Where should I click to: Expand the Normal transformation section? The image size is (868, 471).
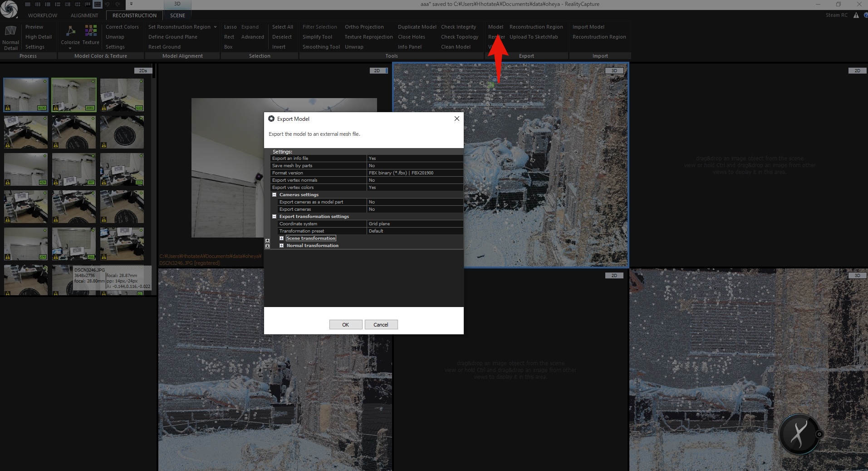[x=281, y=246]
